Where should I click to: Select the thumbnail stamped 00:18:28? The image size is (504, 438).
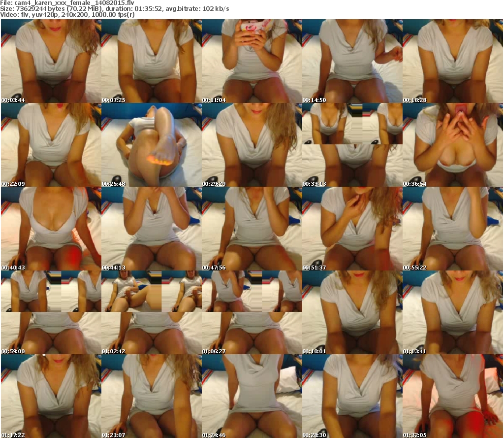point(453,61)
